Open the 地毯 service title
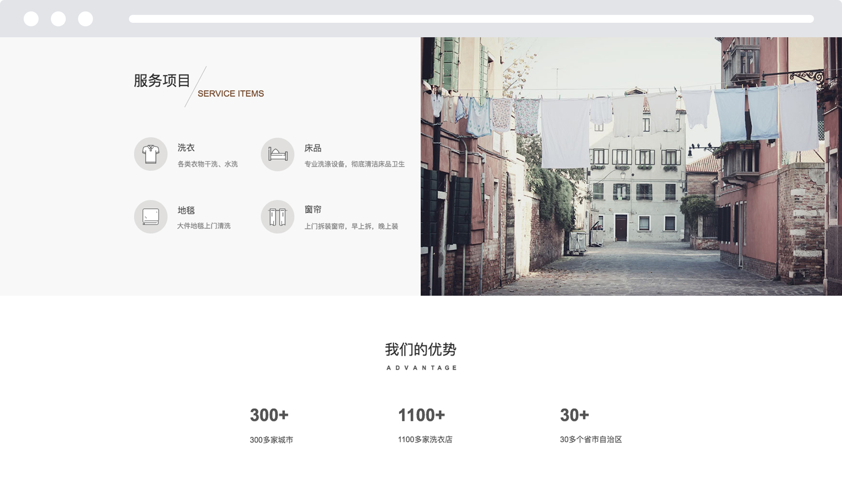 tap(186, 210)
